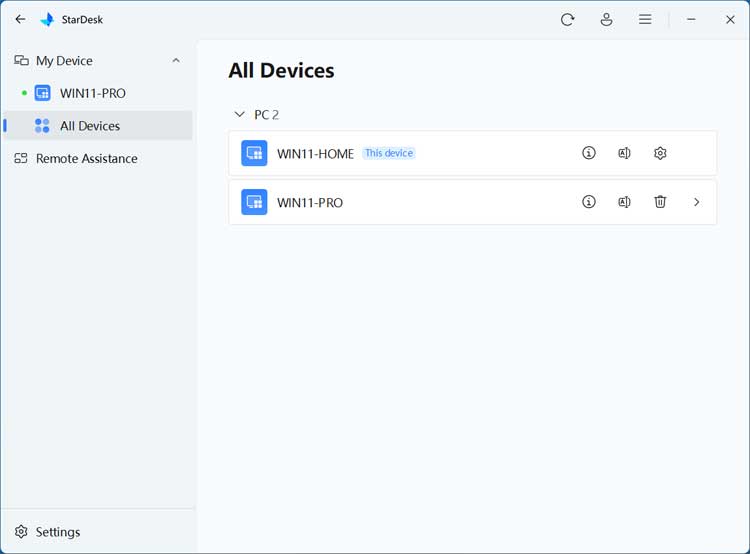Close the StarDesk window
The width and height of the screenshot is (750, 554).
click(x=730, y=20)
